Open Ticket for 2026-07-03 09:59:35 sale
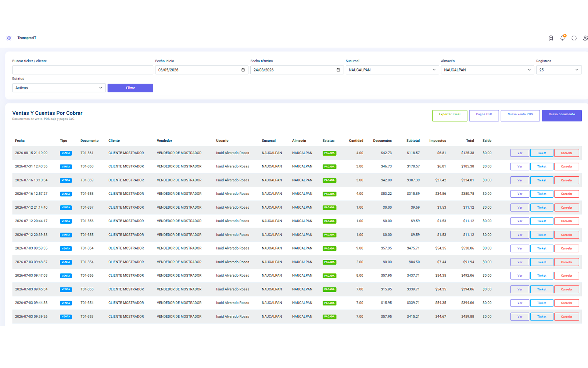Image resolution: width=588 pixels, height=368 pixels. [542, 248]
